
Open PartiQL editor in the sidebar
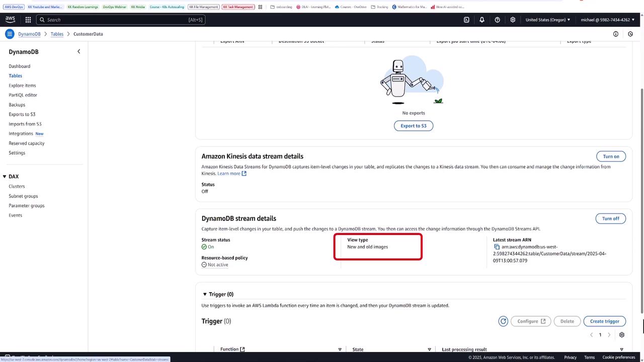tap(23, 95)
